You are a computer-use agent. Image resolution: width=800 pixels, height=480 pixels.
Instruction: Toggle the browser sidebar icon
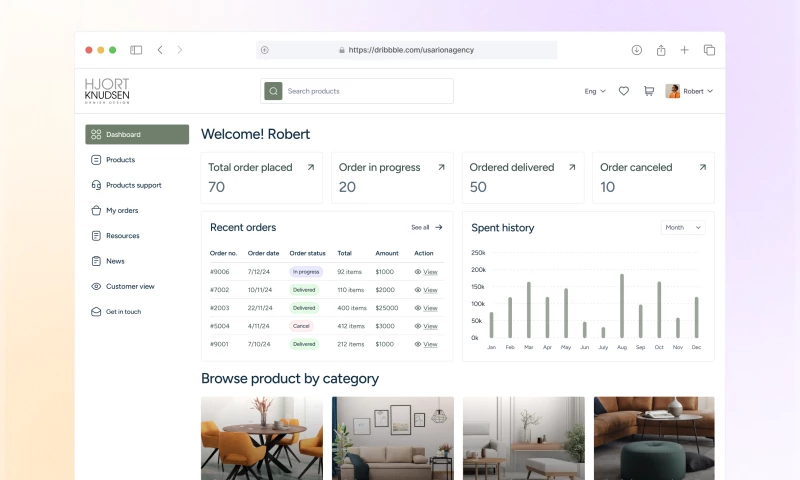(x=136, y=50)
